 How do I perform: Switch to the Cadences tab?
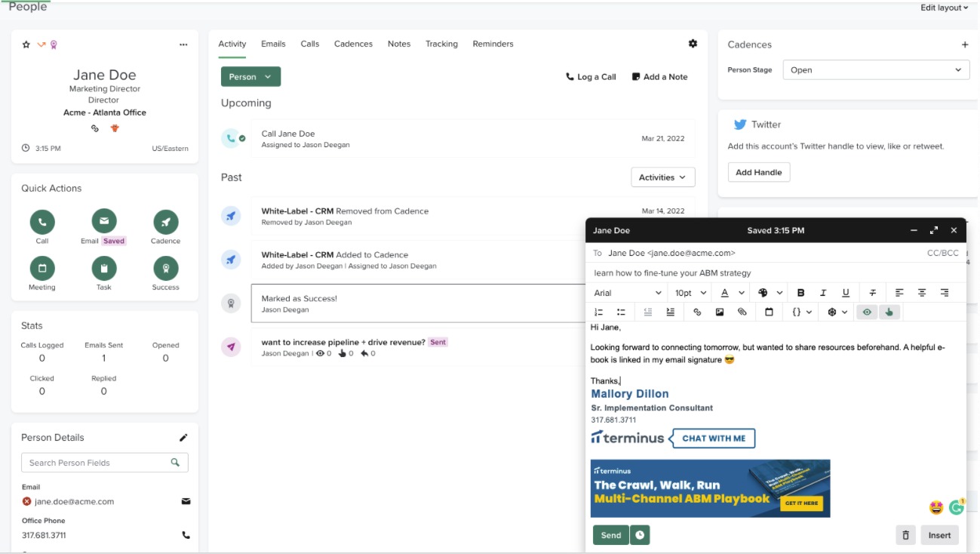coord(353,44)
